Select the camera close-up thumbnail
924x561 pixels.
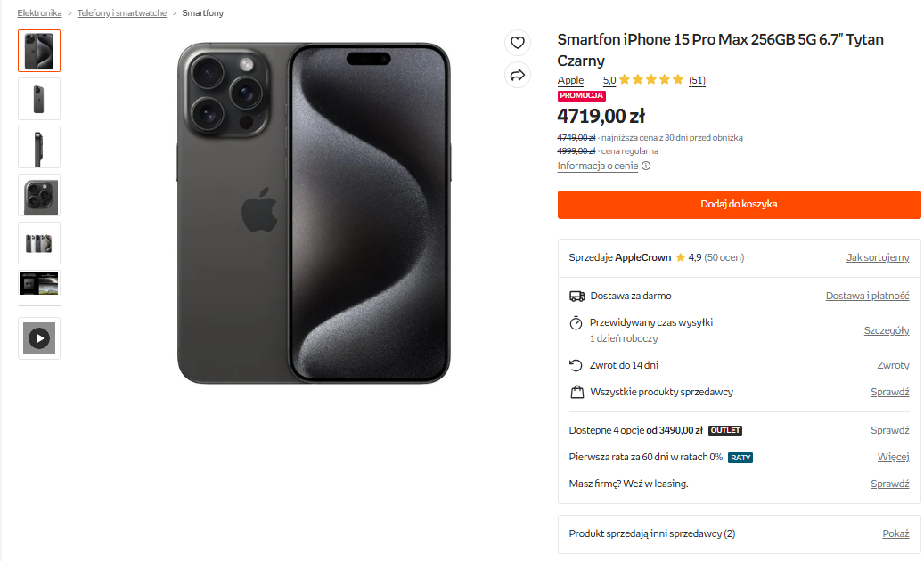(x=39, y=195)
